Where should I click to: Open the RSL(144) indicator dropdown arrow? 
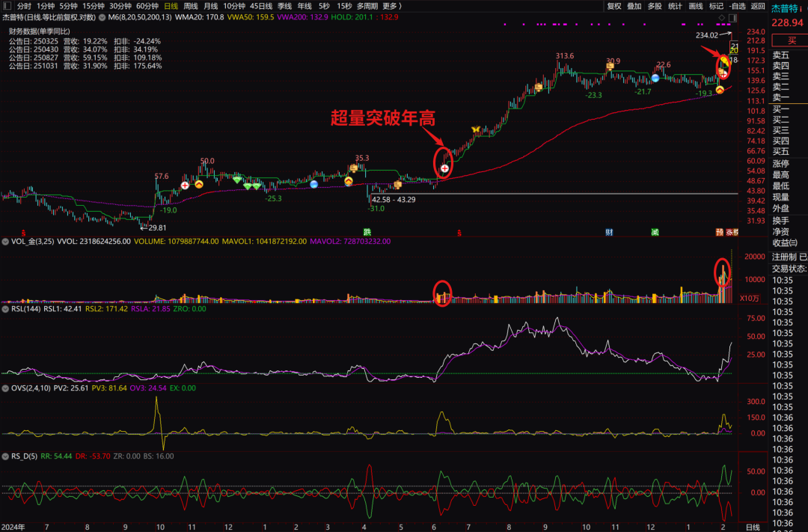pyautogui.click(x=5, y=309)
